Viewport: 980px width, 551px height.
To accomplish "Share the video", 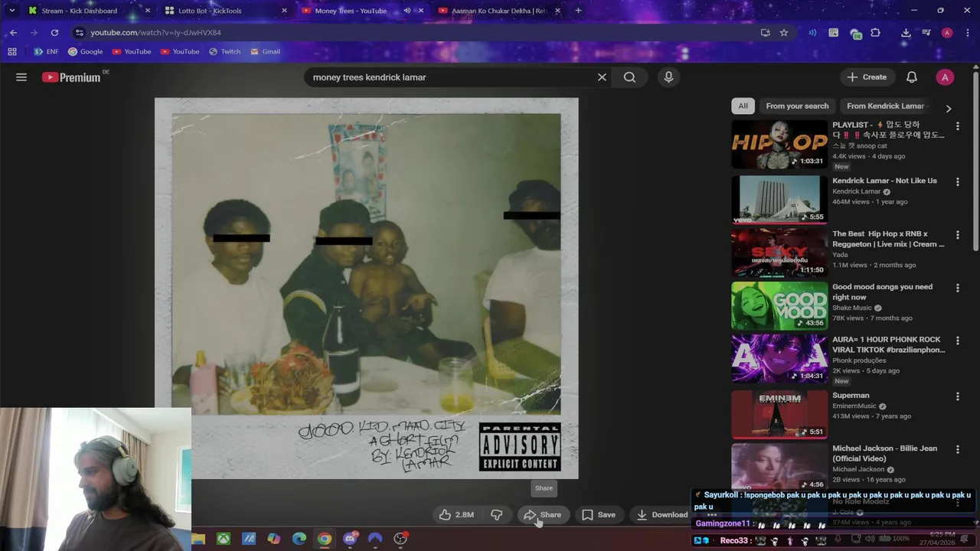I will pos(543,515).
